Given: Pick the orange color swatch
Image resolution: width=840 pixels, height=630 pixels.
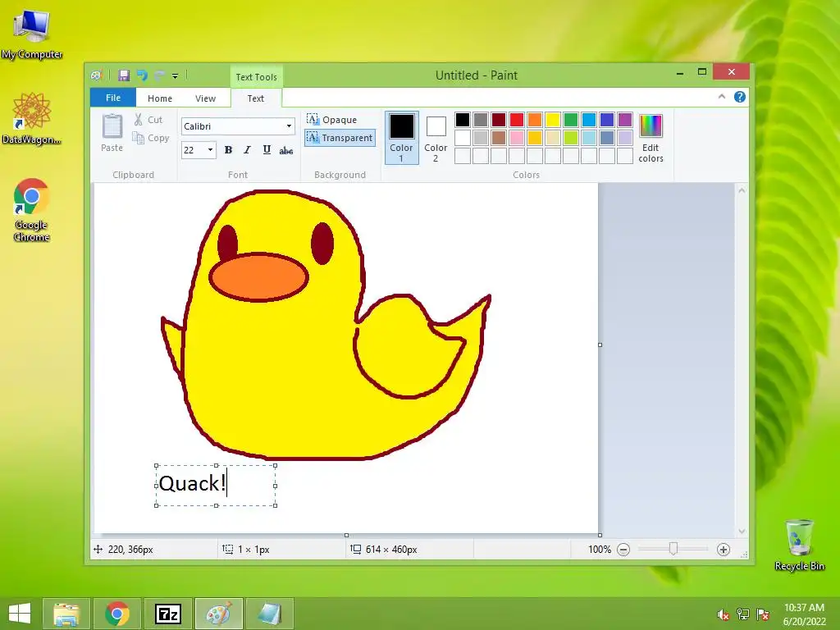Looking at the screenshot, I should pos(535,120).
